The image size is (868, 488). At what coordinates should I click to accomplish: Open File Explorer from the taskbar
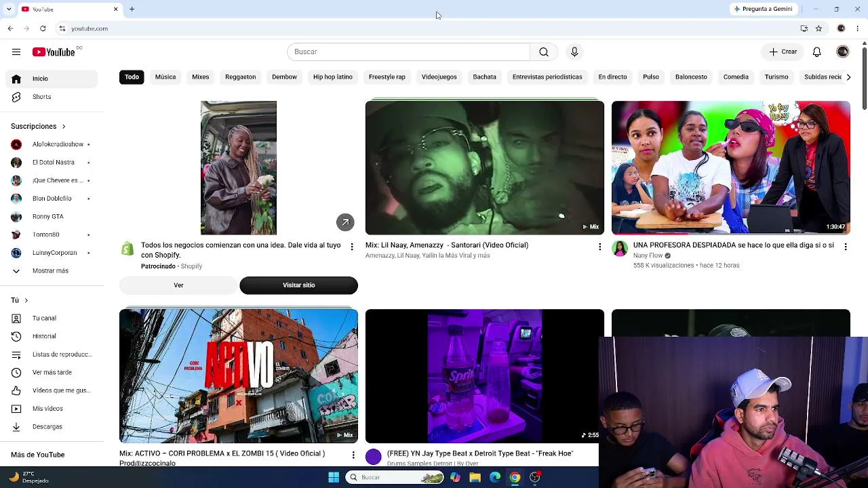coord(475,477)
